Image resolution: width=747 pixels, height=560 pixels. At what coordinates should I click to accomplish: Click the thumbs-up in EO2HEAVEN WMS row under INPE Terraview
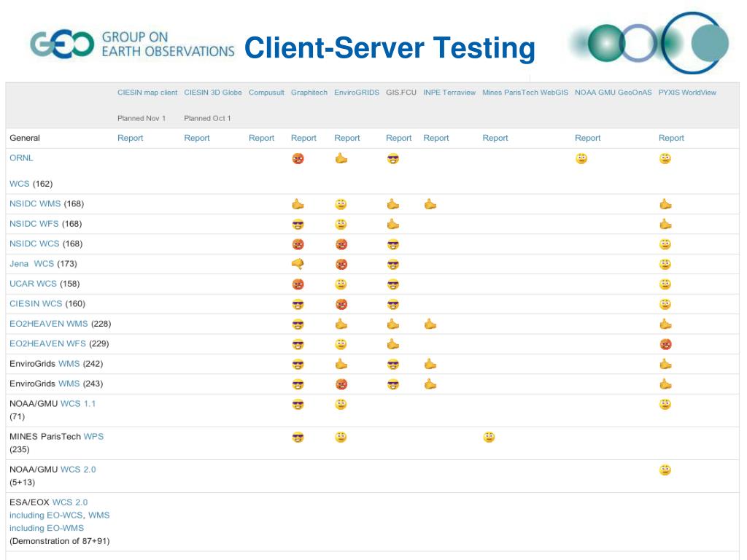tap(430, 324)
